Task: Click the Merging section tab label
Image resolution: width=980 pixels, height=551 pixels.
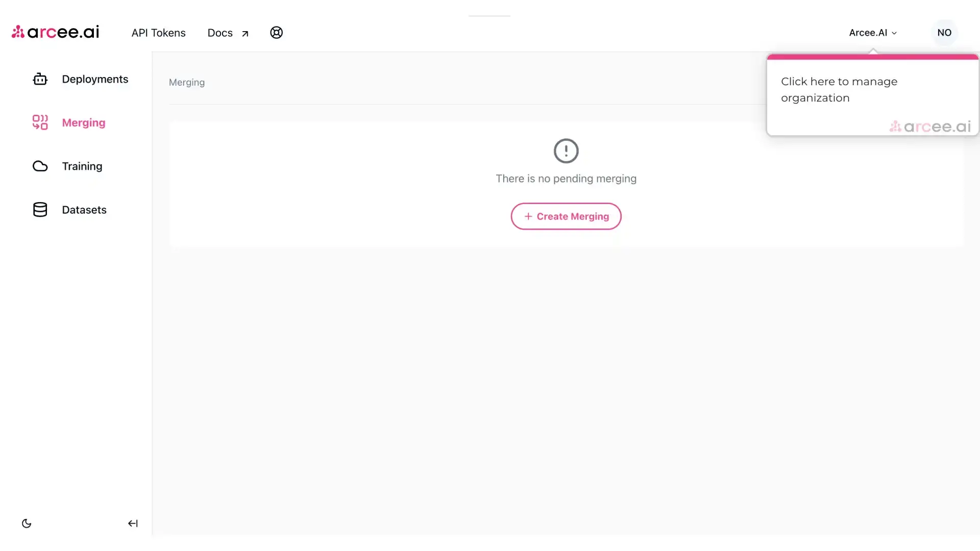Action: pyautogui.click(x=84, y=122)
